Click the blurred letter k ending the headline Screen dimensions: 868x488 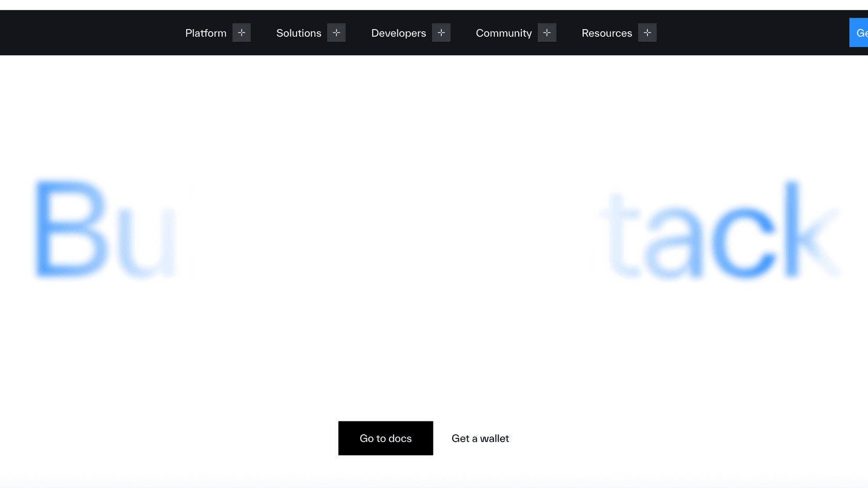(x=809, y=230)
